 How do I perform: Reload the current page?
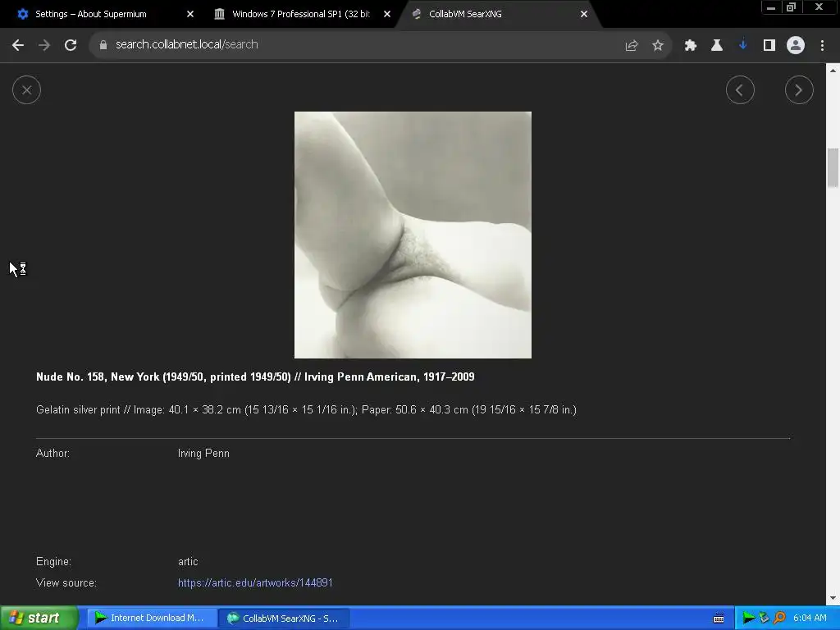point(71,45)
